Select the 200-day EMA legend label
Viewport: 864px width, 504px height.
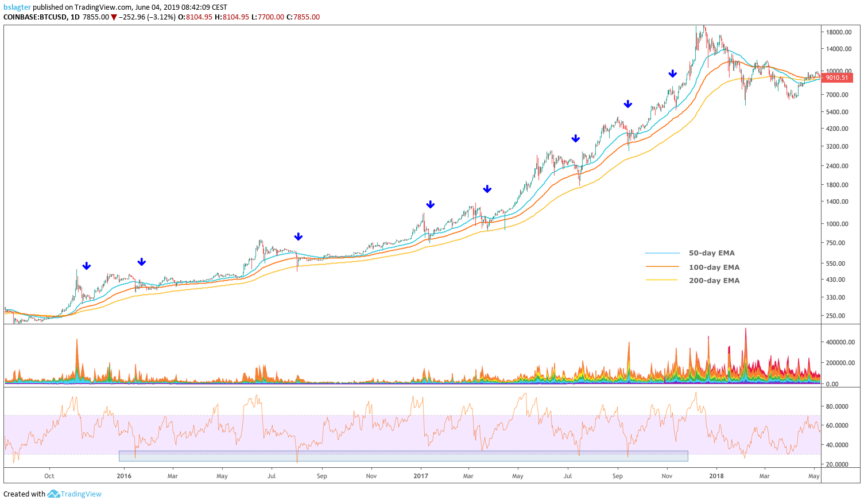coord(714,281)
